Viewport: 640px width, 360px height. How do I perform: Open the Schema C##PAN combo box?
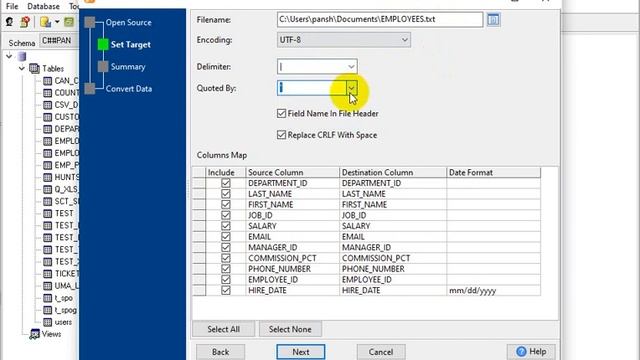pos(59,41)
